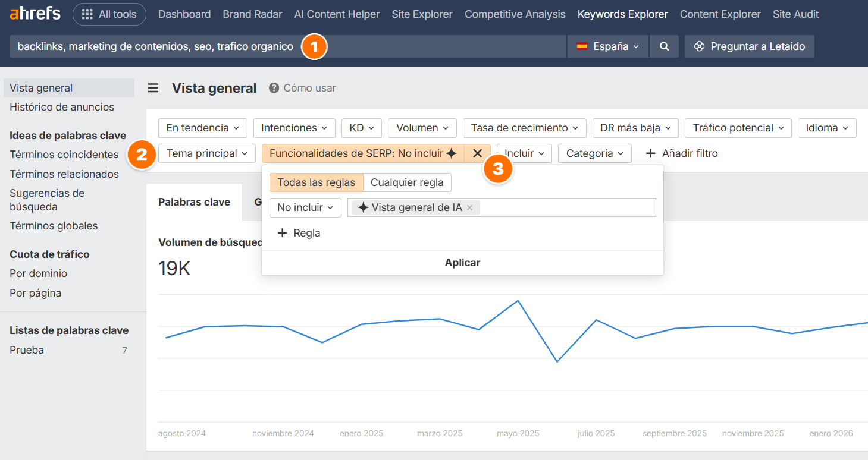Image resolution: width=868 pixels, height=460 pixels.
Task: Open Competitive Analysis in navigation
Action: [x=515, y=14]
